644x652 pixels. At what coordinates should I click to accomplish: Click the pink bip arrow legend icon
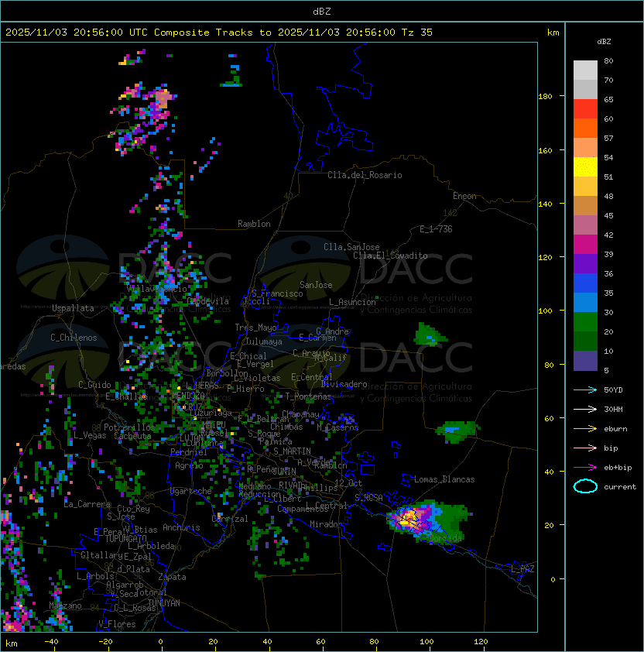585,448
